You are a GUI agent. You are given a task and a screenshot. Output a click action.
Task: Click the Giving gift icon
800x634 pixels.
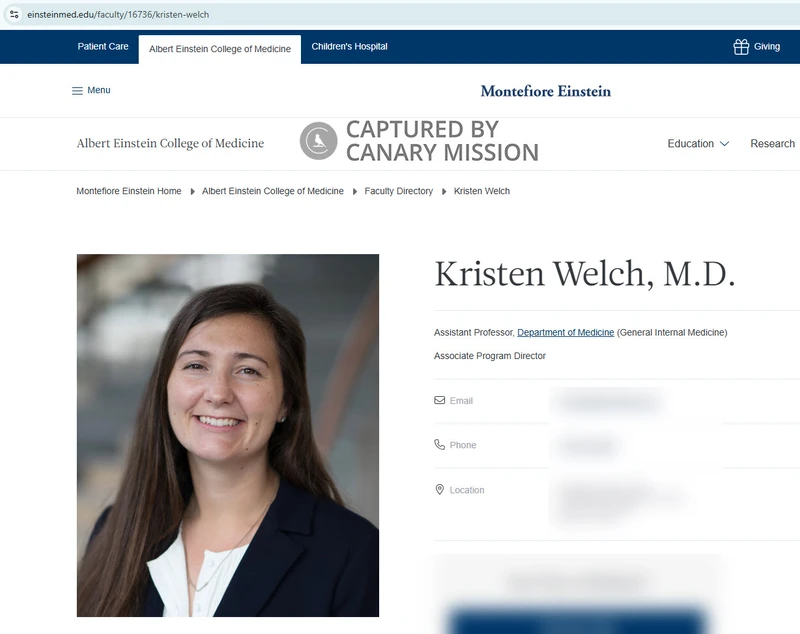pyautogui.click(x=741, y=47)
